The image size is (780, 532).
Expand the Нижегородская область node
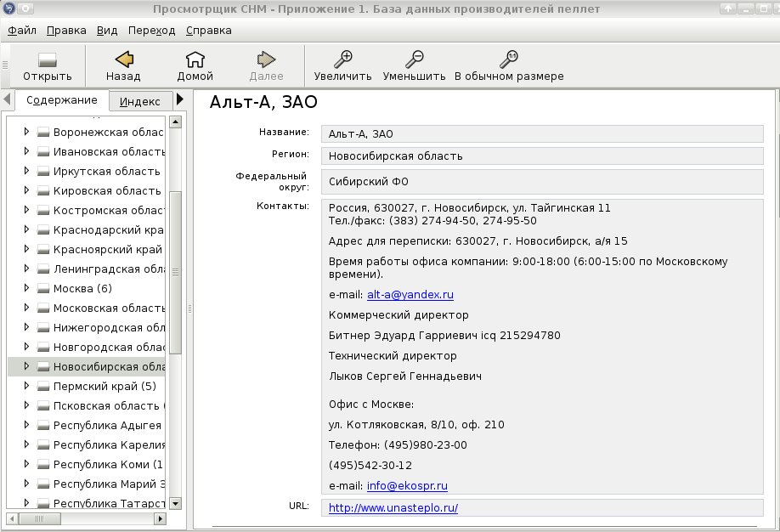click(x=26, y=327)
